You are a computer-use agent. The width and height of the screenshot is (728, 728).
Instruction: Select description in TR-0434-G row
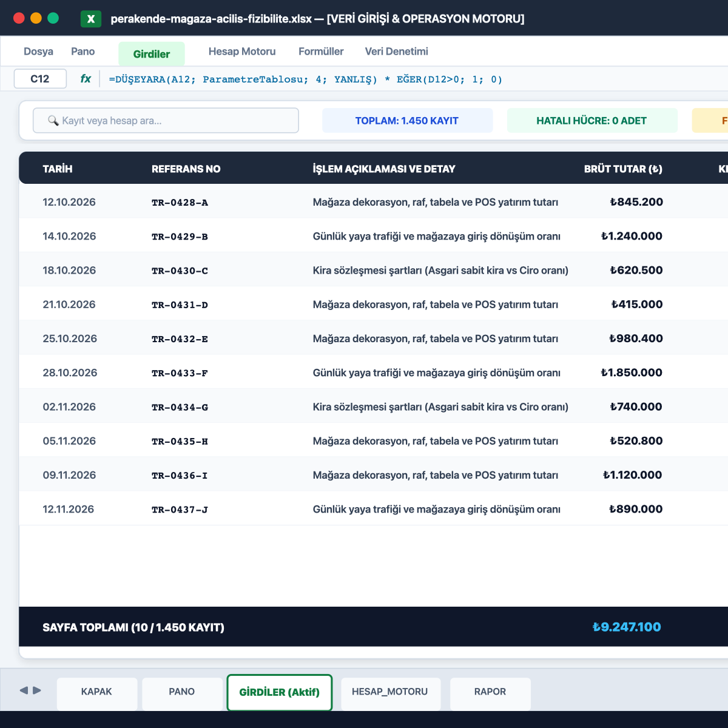tap(440, 406)
